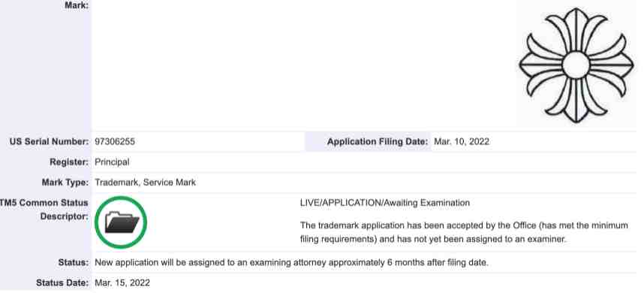
Task: Click the Mark label at top
Action: point(77,6)
